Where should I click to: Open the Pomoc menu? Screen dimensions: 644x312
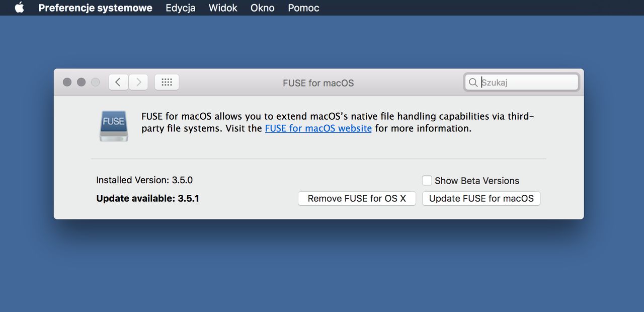303,8
